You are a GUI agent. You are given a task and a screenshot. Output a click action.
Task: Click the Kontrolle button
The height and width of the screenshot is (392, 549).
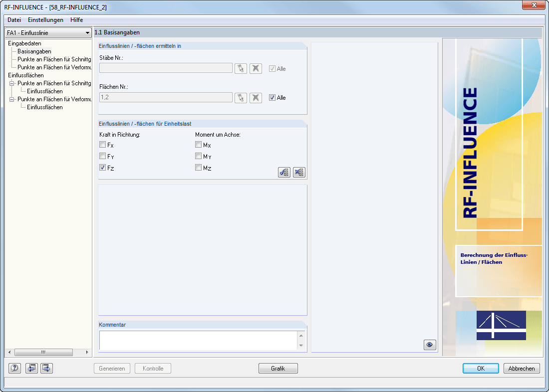pos(153,369)
